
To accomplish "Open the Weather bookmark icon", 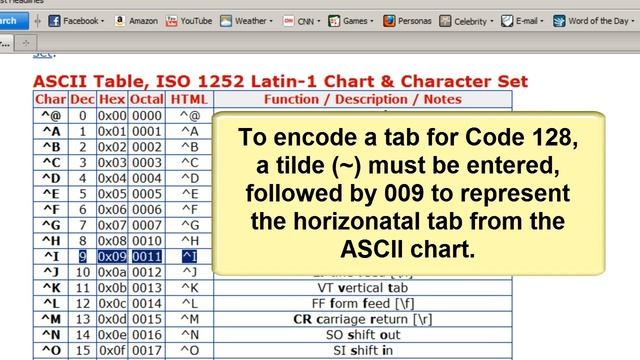I will point(226,21).
